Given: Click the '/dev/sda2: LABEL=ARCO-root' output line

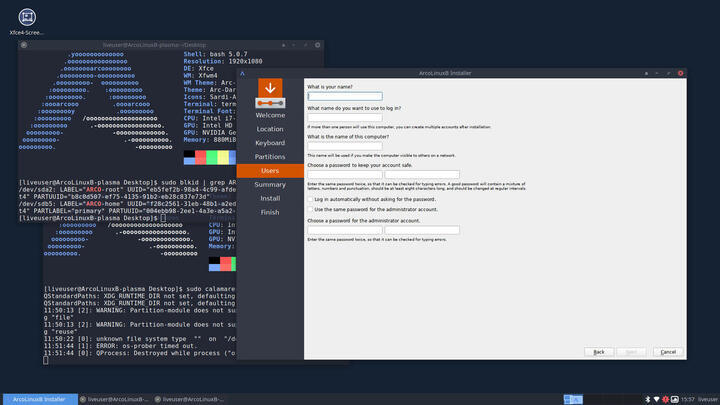Looking at the screenshot, I should click(128, 190).
